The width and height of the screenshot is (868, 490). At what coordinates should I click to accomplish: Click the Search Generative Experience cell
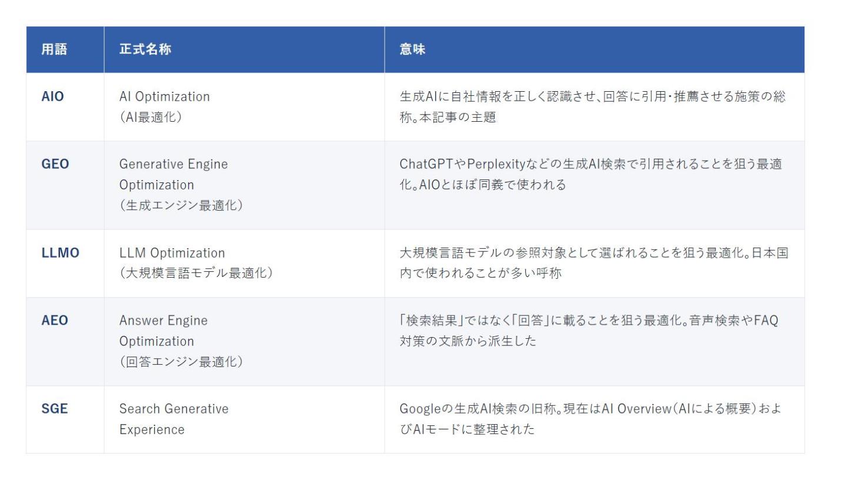pyautogui.click(x=245, y=419)
